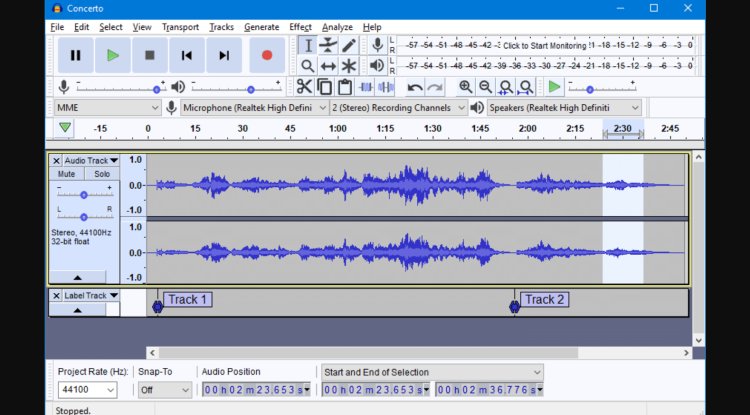Select the Selection (I-beam) tool
This screenshot has width=750, height=415.
tap(308, 45)
